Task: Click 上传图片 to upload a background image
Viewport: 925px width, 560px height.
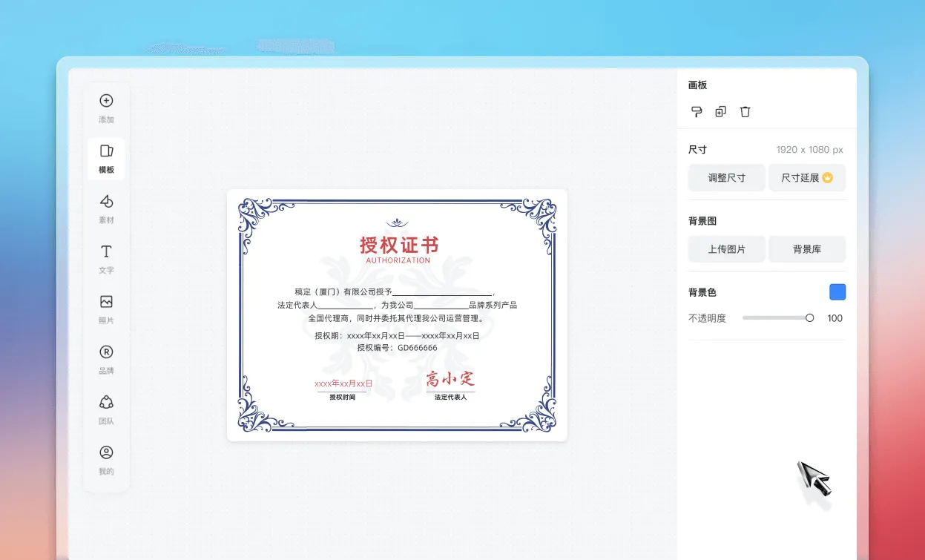Action: [x=726, y=249]
